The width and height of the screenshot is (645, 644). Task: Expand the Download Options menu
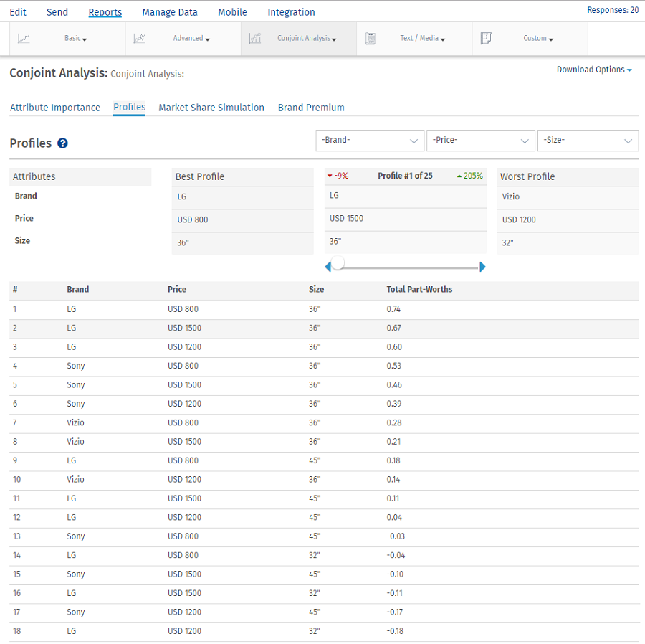click(x=594, y=70)
